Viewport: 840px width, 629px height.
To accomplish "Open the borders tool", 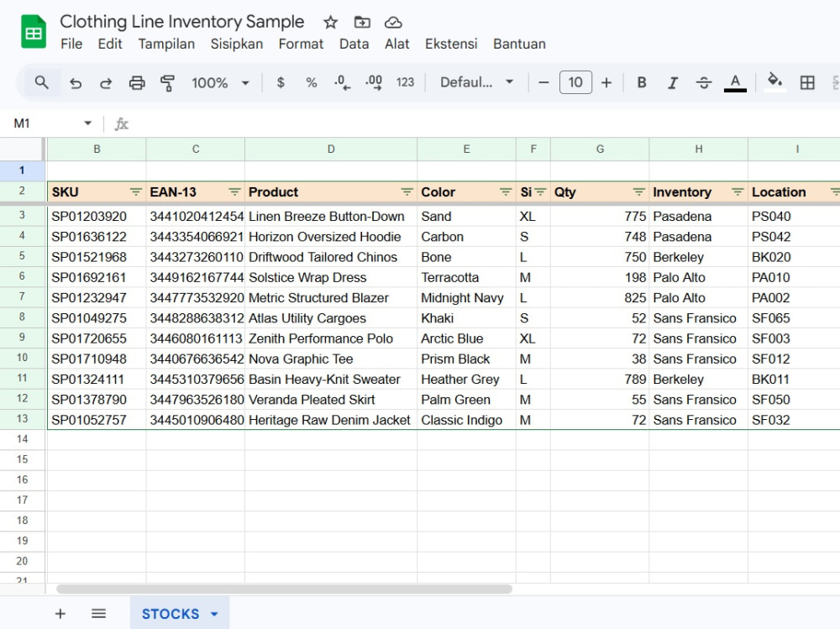I will (806, 82).
